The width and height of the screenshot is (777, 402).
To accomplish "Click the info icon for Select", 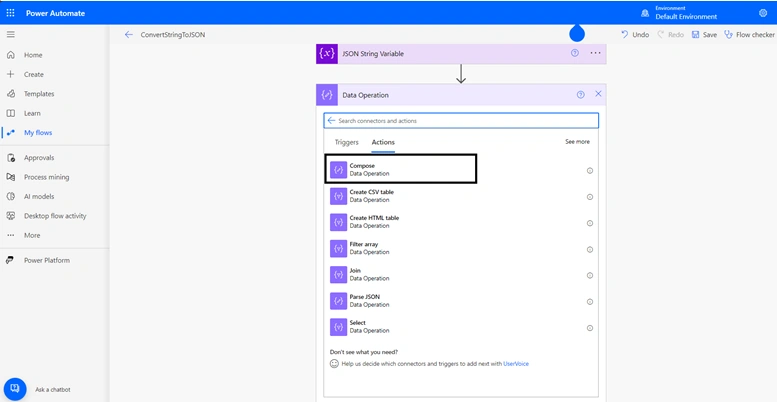I will (590, 328).
